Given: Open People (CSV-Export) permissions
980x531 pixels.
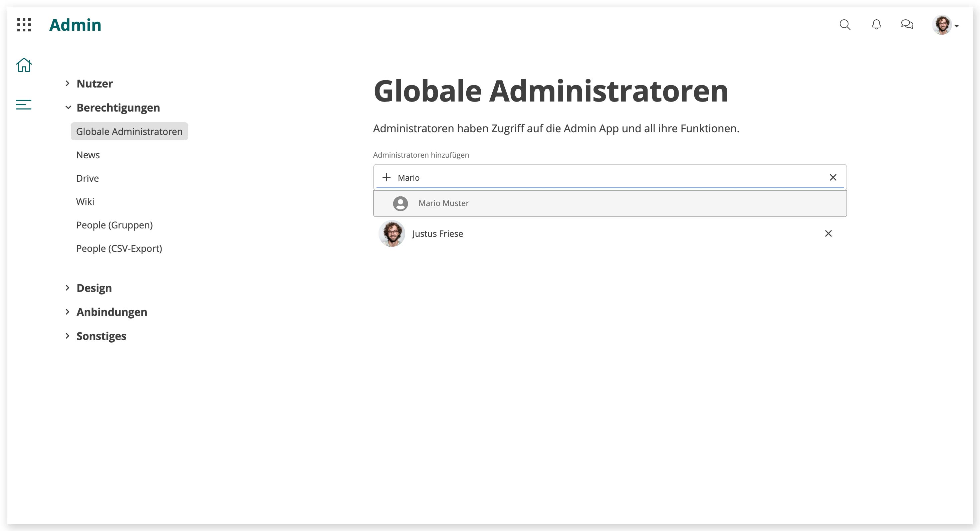Looking at the screenshot, I should [119, 248].
